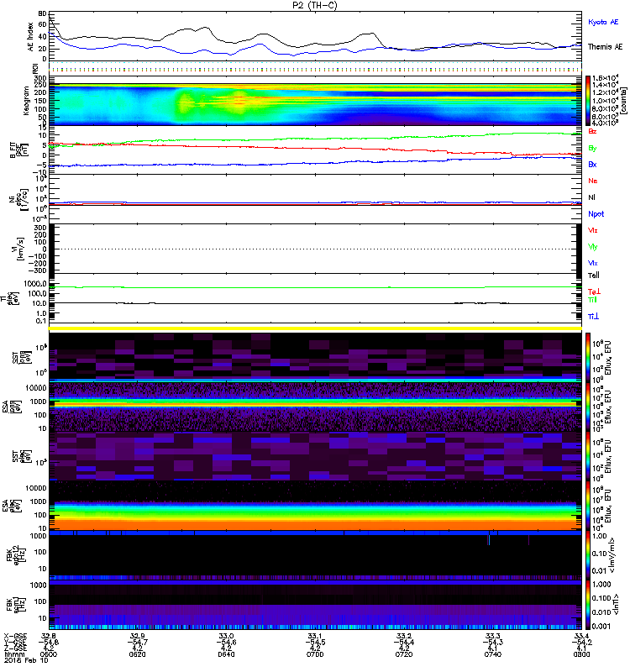Image resolution: width=630 pixels, height=672 pixels.
Task: Click the blue 'Bx' legend label
Action: tap(592, 165)
